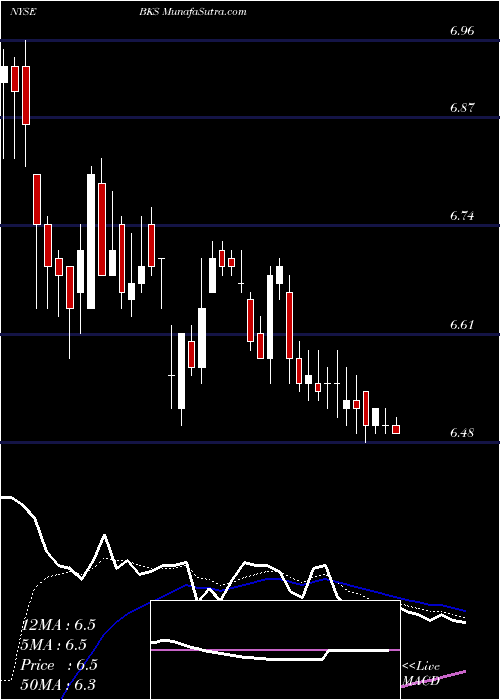Click the 6.74 price level label
The height and width of the screenshot is (700, 500).
462,216
